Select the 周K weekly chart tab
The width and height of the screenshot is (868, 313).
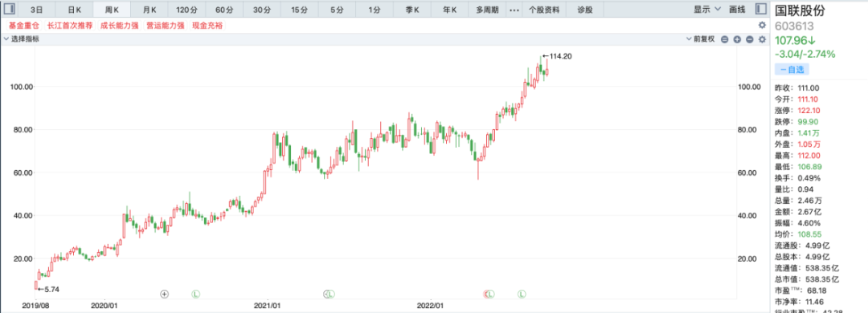coord(112,10)
